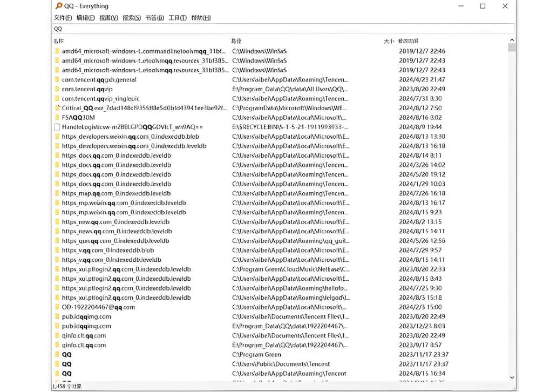Click the date 2024/7/29 9:57
The width and height of the screenshot is (557, 392).
point(420,250)
